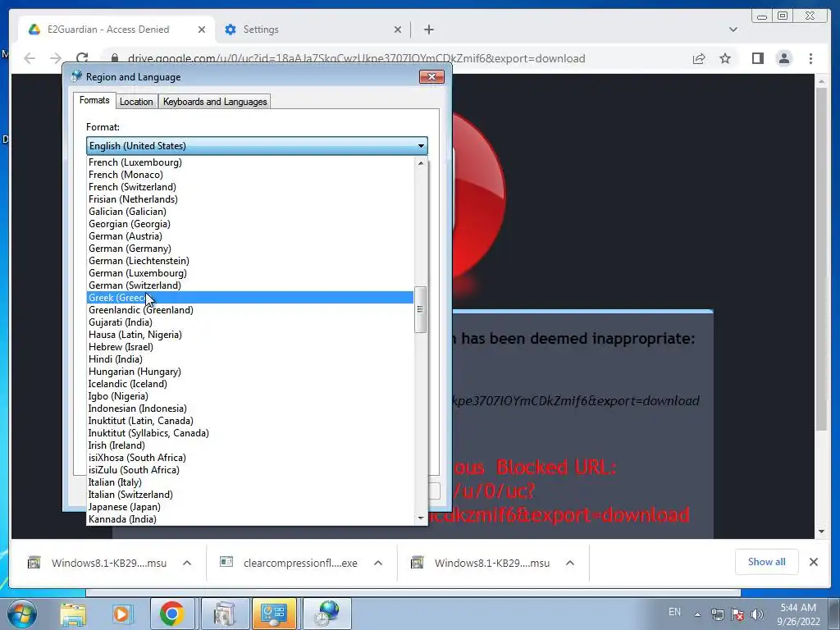This screenshot has height=630, width=840.
Task: Open a new Chrome tab with the plus
Action: pyautogui.click(x=428, y=30)
